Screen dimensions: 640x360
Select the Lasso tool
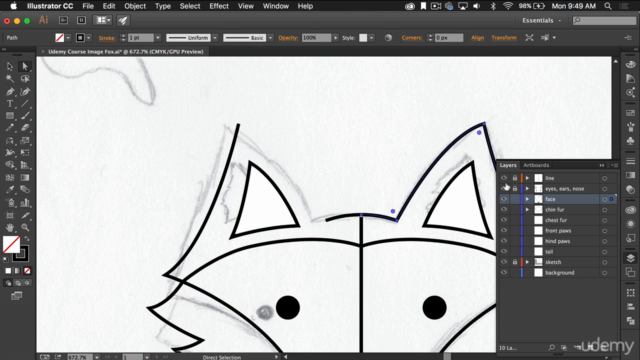[x=25, y=79]
